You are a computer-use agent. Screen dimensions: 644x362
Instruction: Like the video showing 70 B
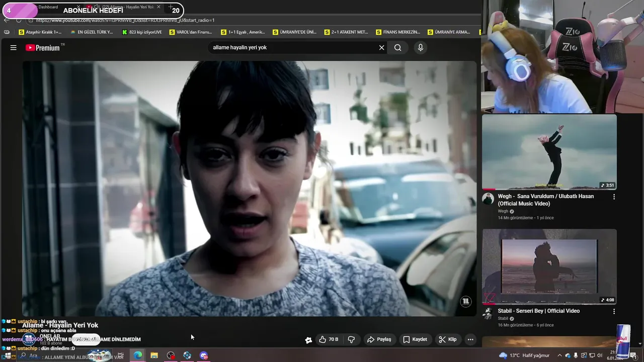329,339
